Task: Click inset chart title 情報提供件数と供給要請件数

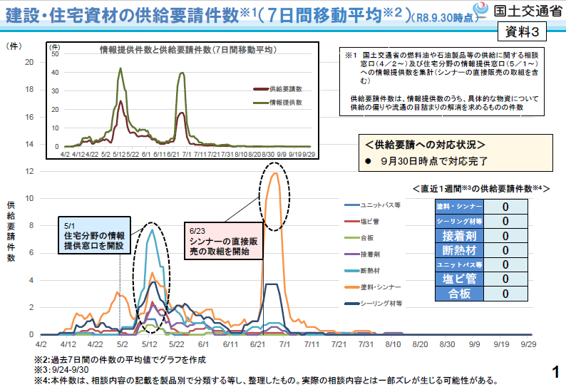Action: 187,49
